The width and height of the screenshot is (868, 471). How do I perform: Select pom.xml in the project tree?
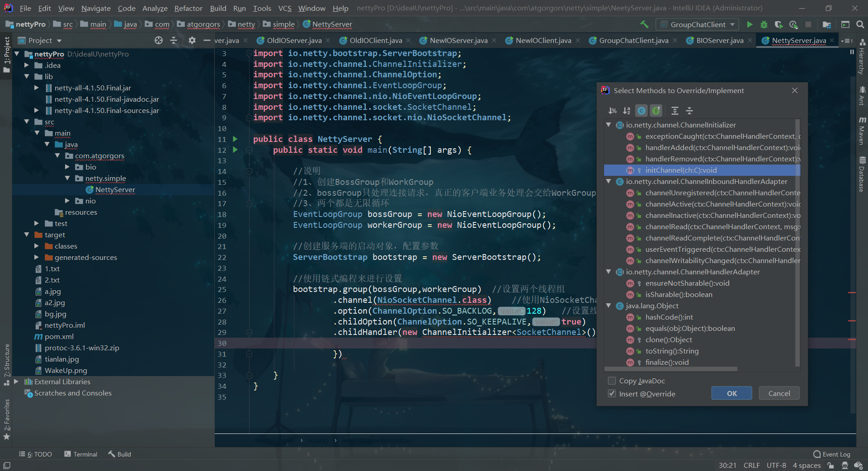tap(59, 336)
